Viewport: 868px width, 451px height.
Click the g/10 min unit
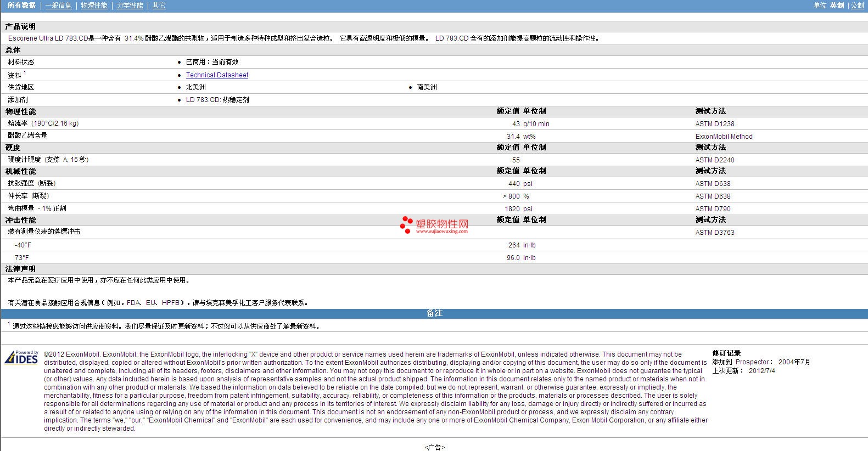[536, 124]
